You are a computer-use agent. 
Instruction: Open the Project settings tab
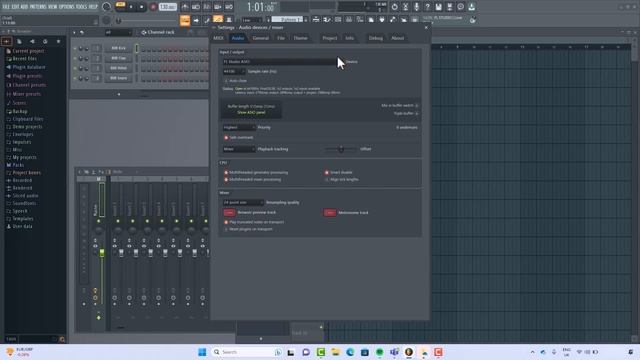click(329, 38)
